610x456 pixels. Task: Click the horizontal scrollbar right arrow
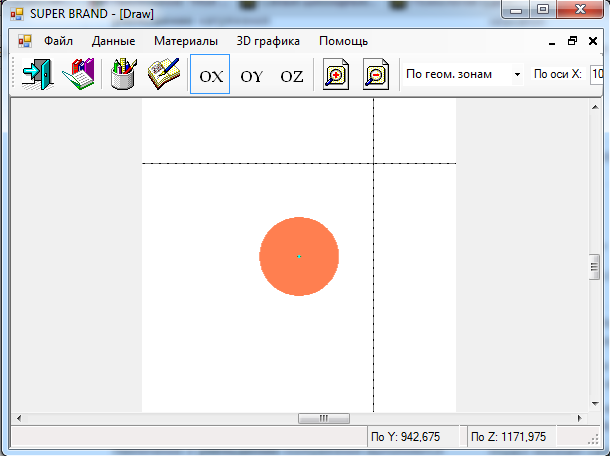click(580, 418)
